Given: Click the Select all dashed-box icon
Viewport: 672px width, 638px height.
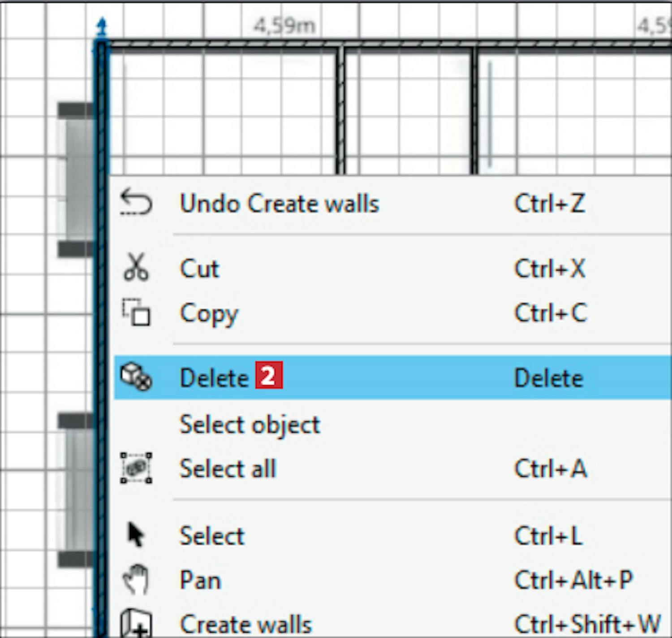Looking at the screenshot, I should click(136, 468).
